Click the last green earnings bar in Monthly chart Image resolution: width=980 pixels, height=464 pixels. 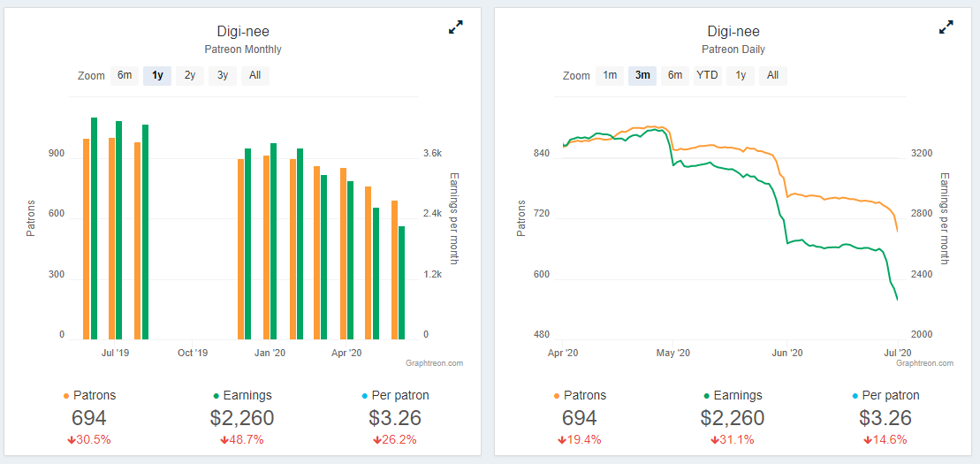pos(401,283)
